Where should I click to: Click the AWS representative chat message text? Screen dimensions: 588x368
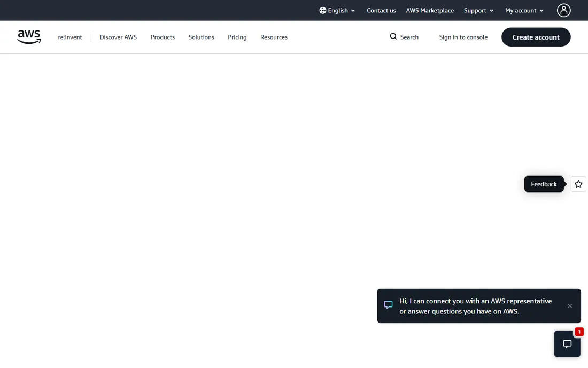[x=476, y=306]
